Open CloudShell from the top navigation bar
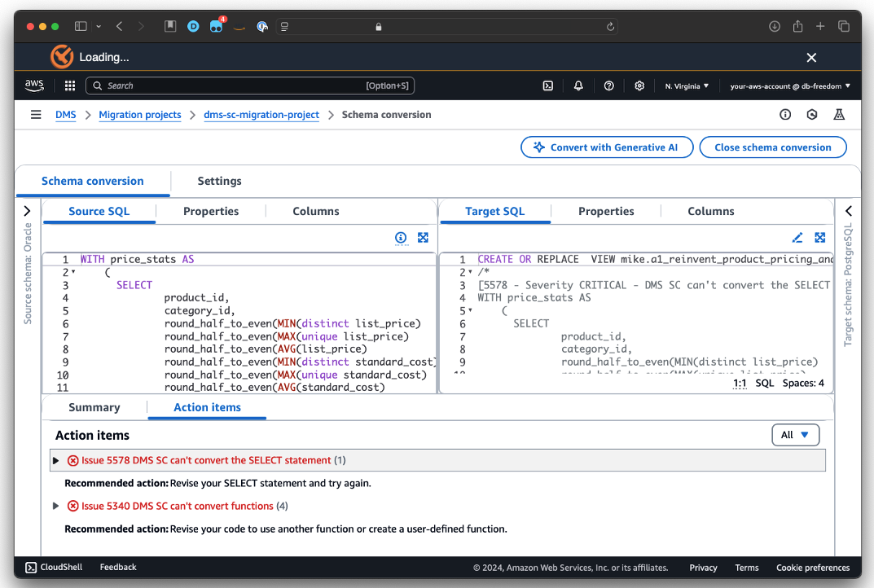Screen dimensions: 874x588 click(x=548, y=86)
